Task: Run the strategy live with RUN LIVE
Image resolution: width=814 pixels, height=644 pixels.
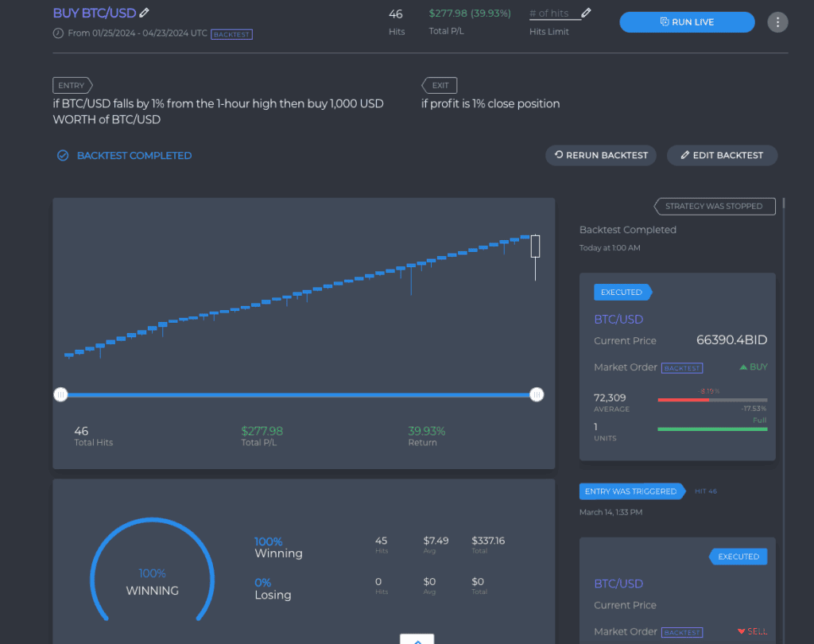Action: coord(687,21)
